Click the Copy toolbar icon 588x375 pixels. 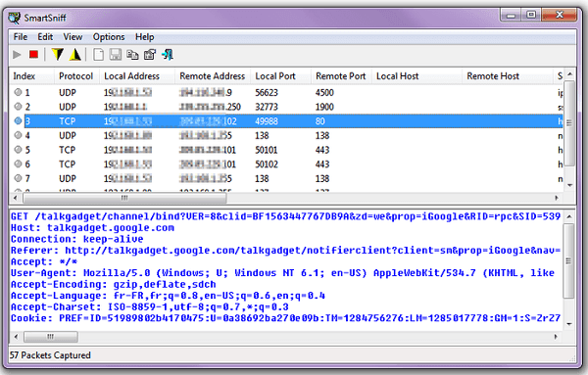click(x=132, y=55)
